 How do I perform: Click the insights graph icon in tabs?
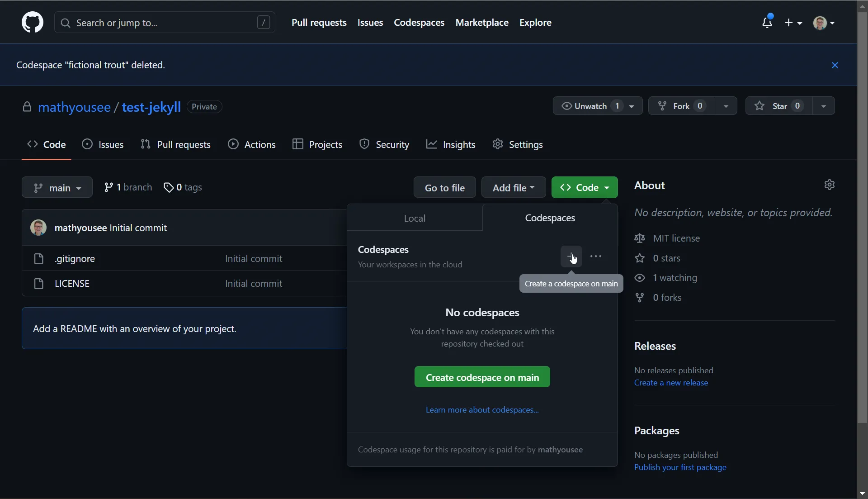pyautogui.click(x=432, y=144)
